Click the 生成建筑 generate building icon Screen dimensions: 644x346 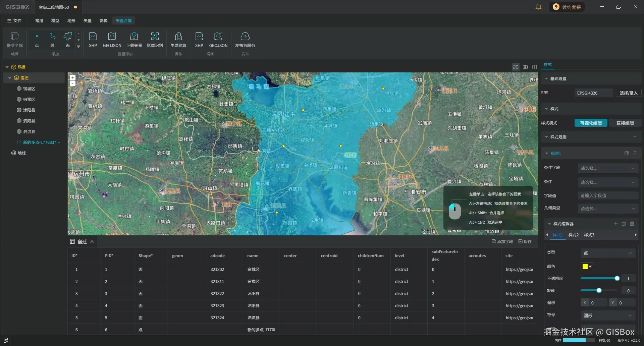(x=178, y=40)
